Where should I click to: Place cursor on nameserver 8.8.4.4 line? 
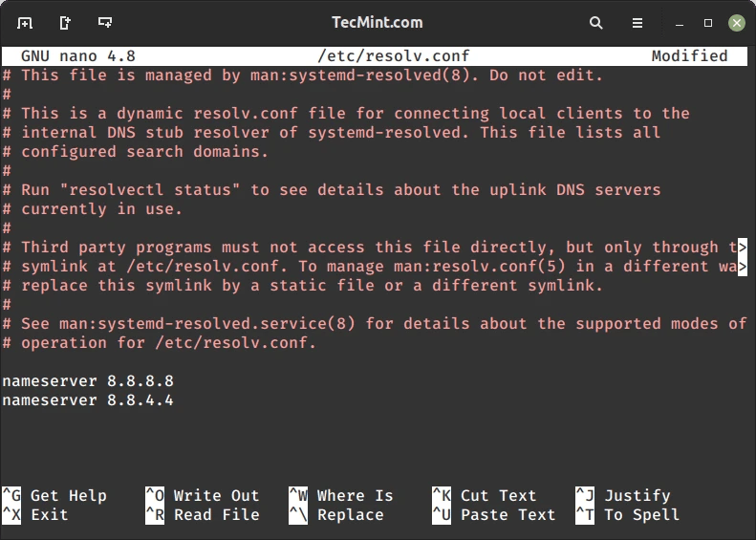point(88,400)
